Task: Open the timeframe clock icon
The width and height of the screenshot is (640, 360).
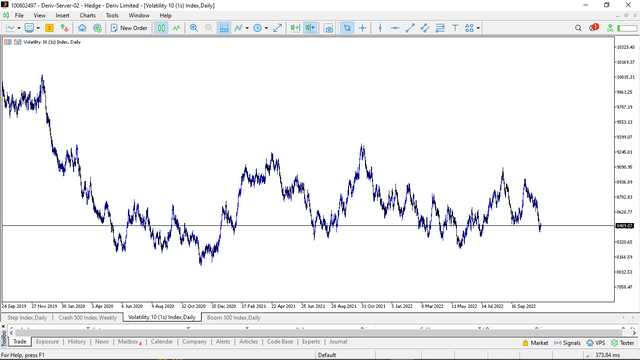Action: [258, 28]
